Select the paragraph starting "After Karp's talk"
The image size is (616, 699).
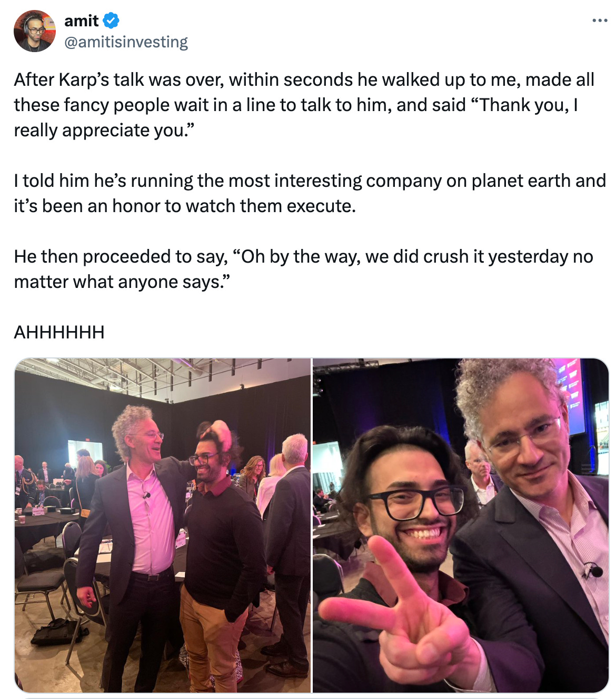pos(304,105)
